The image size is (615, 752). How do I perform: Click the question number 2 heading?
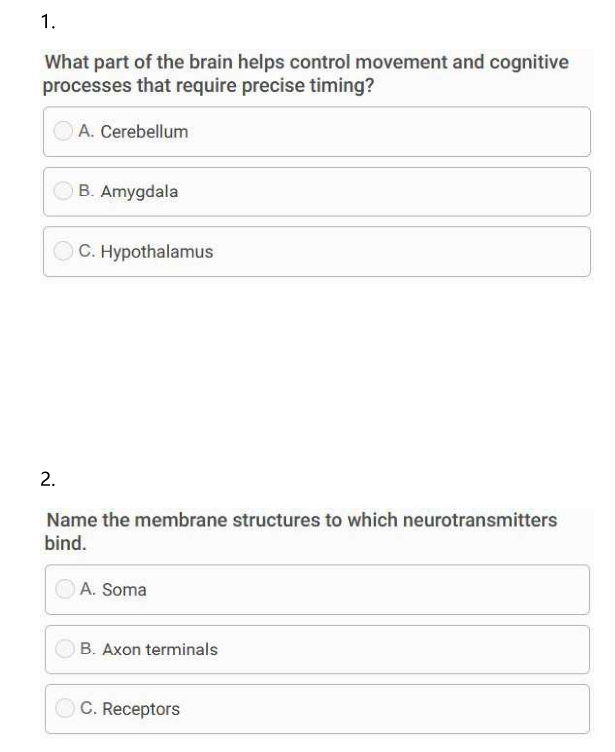(48, 479)
